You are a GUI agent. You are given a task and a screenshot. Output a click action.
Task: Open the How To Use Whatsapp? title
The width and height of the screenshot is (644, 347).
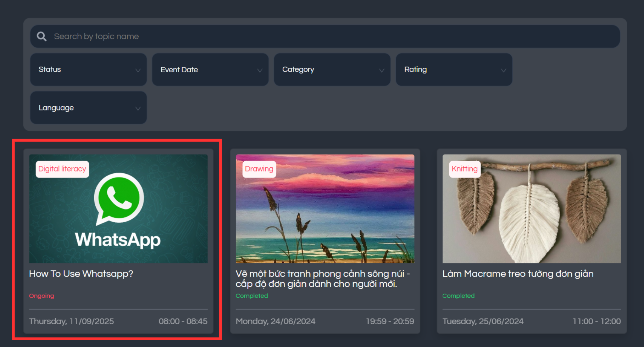(81, 274)
